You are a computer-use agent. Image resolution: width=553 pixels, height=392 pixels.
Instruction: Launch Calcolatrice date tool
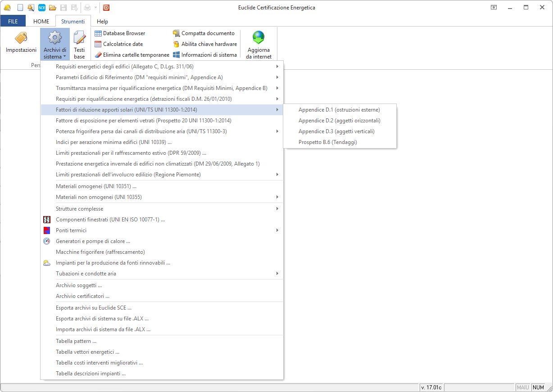tap(119, 44)
